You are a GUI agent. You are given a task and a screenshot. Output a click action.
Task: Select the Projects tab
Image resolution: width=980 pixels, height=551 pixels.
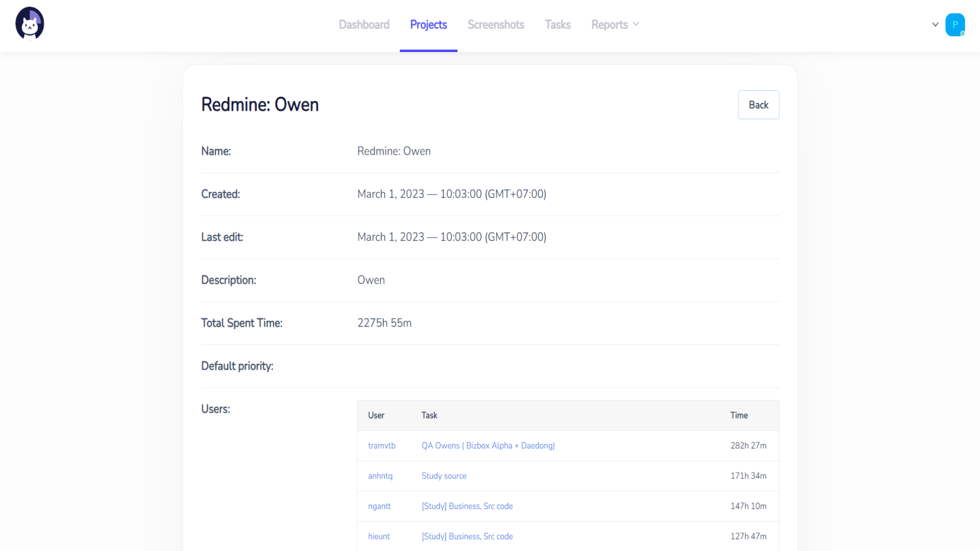pos(428,24)
